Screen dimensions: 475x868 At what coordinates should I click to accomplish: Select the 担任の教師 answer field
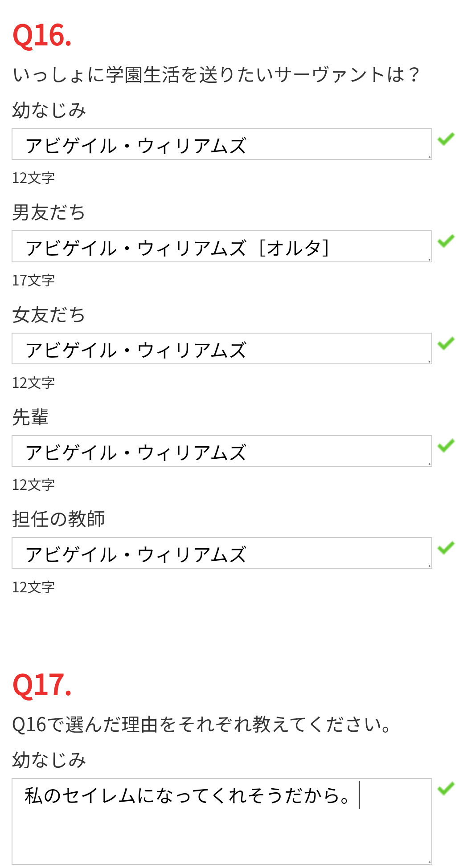point(221,553)
